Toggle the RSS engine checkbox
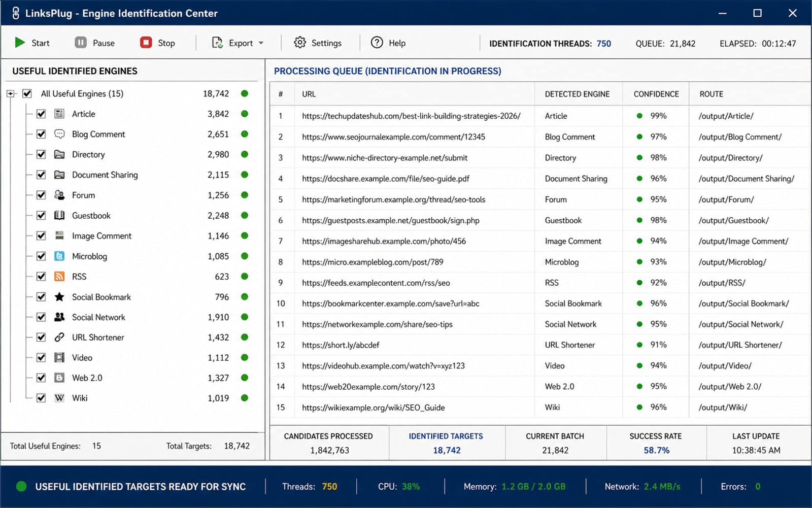 (x=41, y=276)
